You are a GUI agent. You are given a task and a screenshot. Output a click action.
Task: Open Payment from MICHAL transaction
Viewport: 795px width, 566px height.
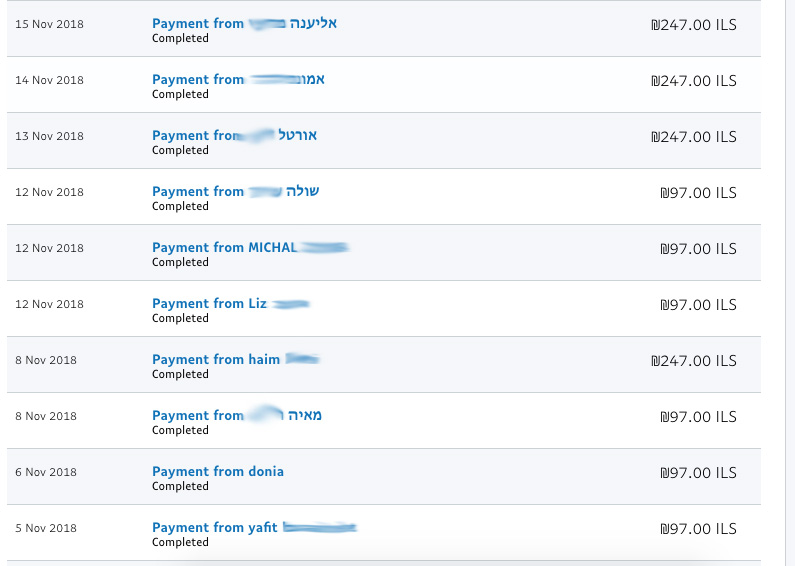tap(250, 247)
